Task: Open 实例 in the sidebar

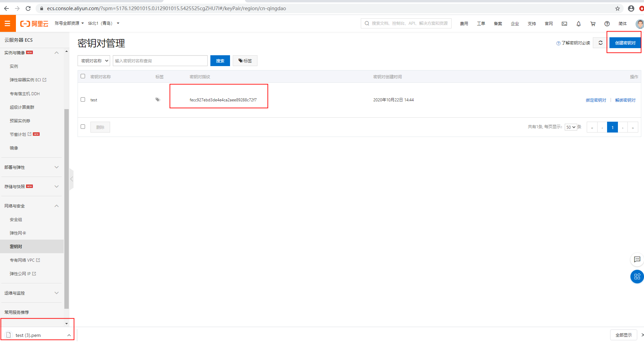Action: [14, 66]
